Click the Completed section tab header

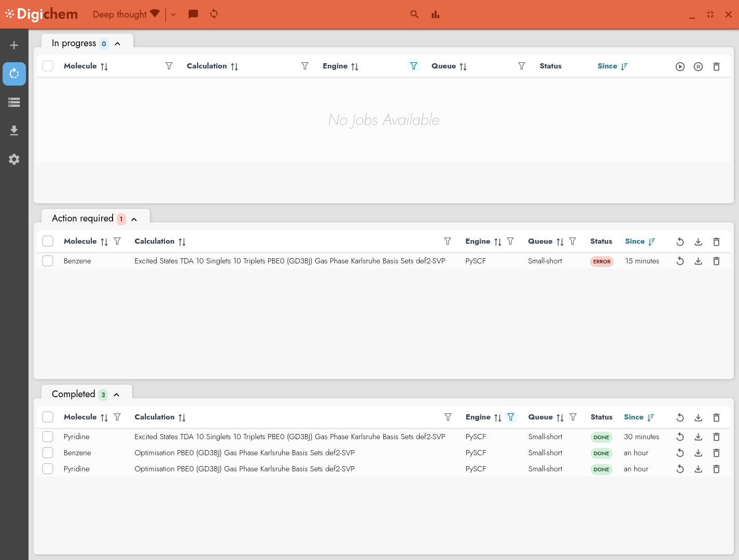coord(74,394)
